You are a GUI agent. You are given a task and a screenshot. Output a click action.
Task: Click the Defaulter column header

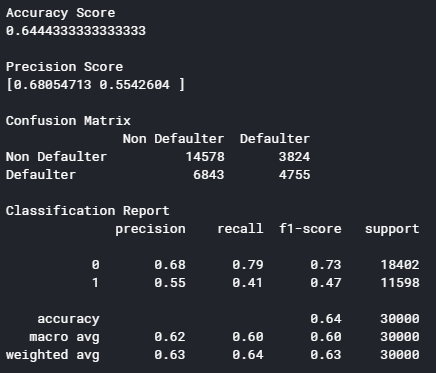click(x=275, y=139)
